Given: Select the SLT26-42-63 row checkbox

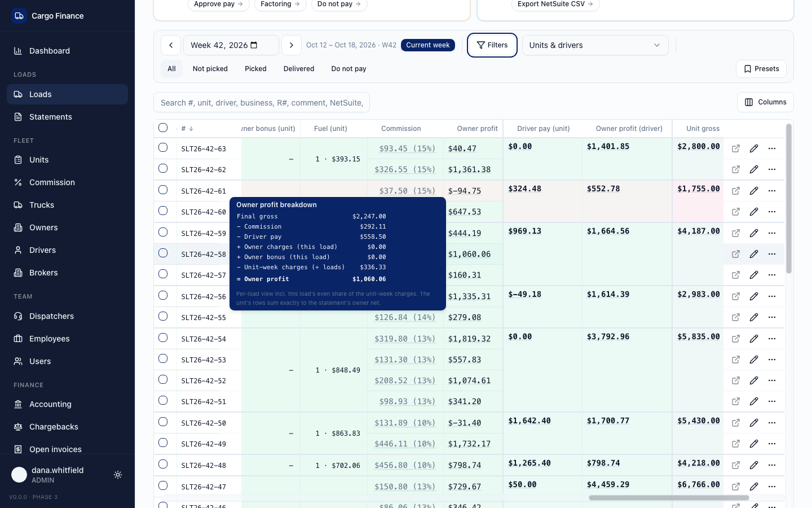Looking at the screenshot, I should click(x=163, y=147).
